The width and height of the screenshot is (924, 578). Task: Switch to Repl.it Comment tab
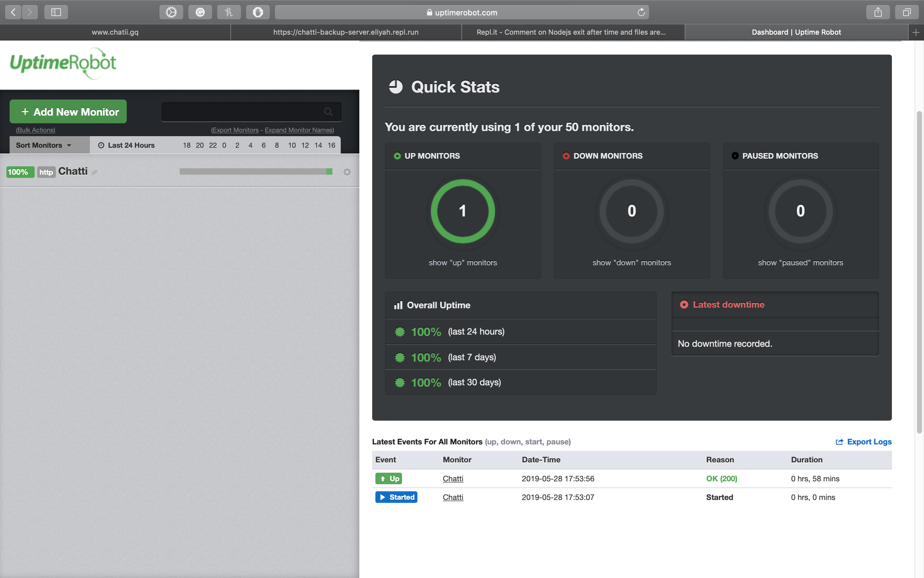(573, 32)
